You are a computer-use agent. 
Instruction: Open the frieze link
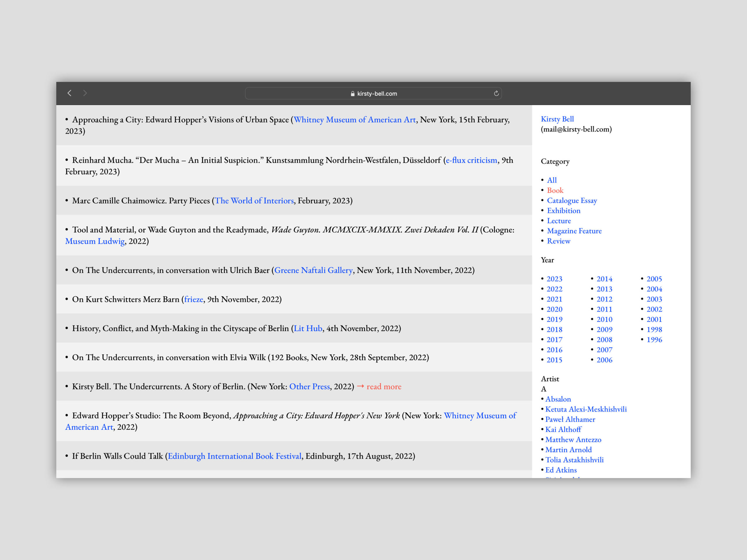193,299
